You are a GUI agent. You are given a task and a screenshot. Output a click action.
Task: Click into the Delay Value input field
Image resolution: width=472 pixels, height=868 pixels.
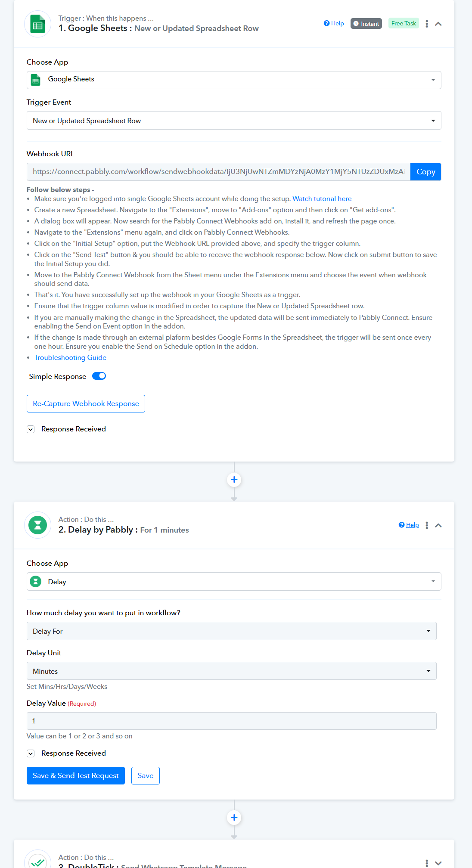coord(232,721)
